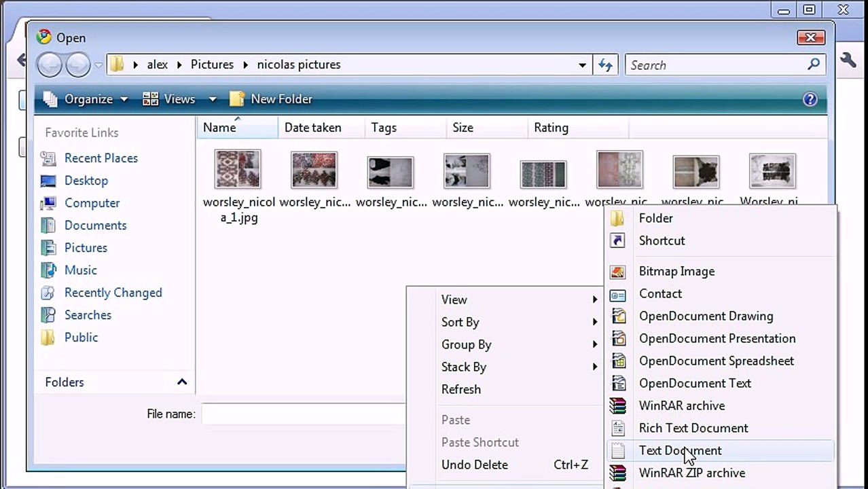Create new WinRAR archive
Image resolution: width=868 pixels, height=489 pixels.
[x=720, y=406]
